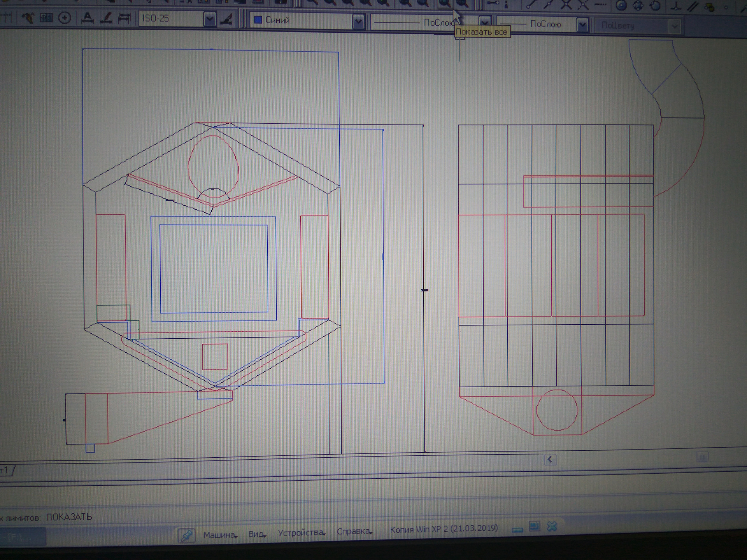Toggle the VirtualBox toolbar pin icon

[186, 536]
